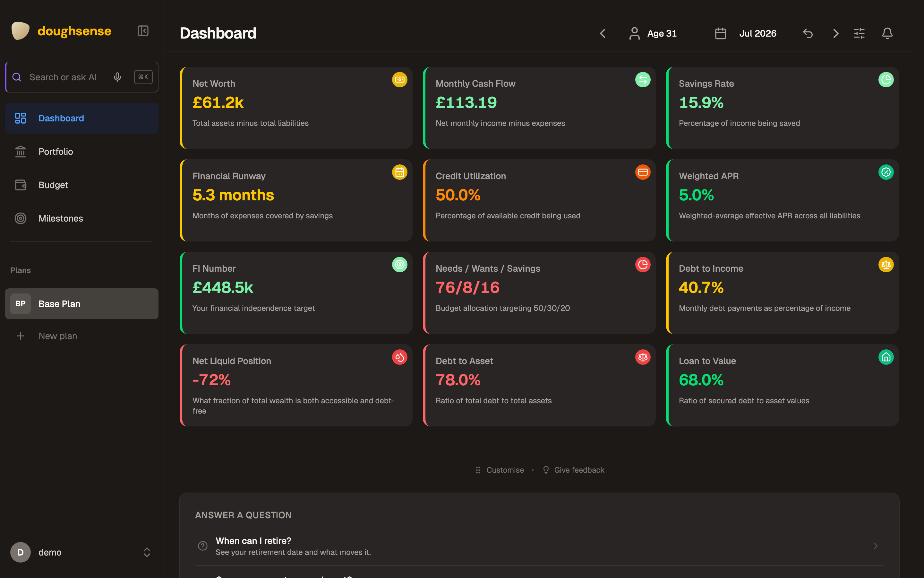Activate voice search microphone icon
The image size is (924, 578).
[117, 77]
